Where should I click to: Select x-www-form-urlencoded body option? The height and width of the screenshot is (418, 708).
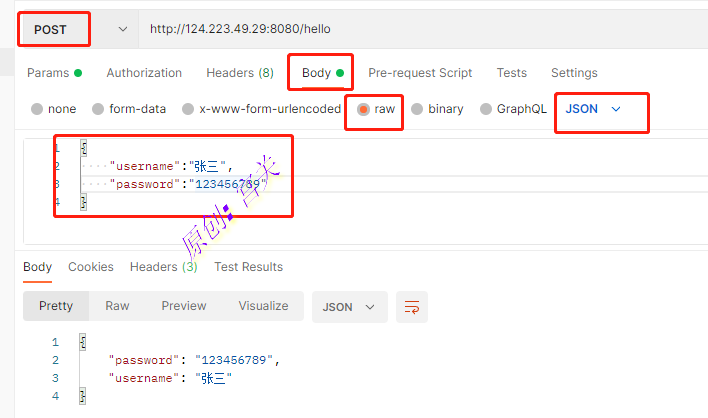pyautogui.click(x=260, y=109)
